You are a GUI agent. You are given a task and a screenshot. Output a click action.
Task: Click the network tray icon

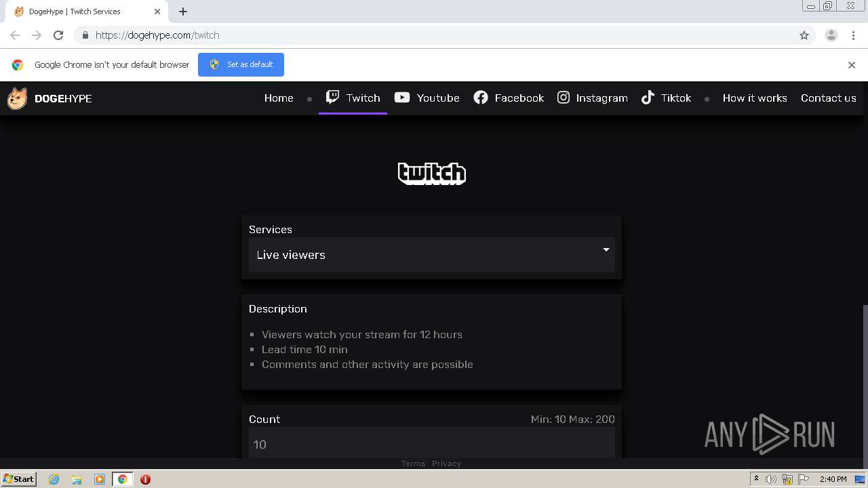[787, 479]
